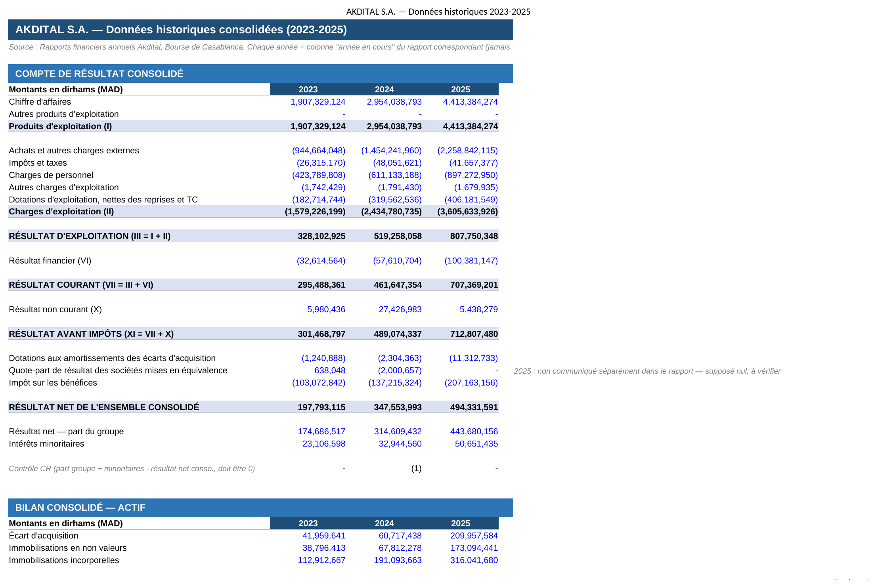Click the 2023 Écart d'acquisition value
Screen dimensions: 876x588
[x=324, y=536]
